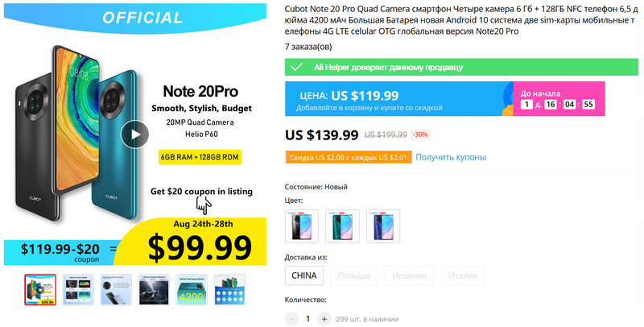Pick the blue phone color option

(383, 226)
